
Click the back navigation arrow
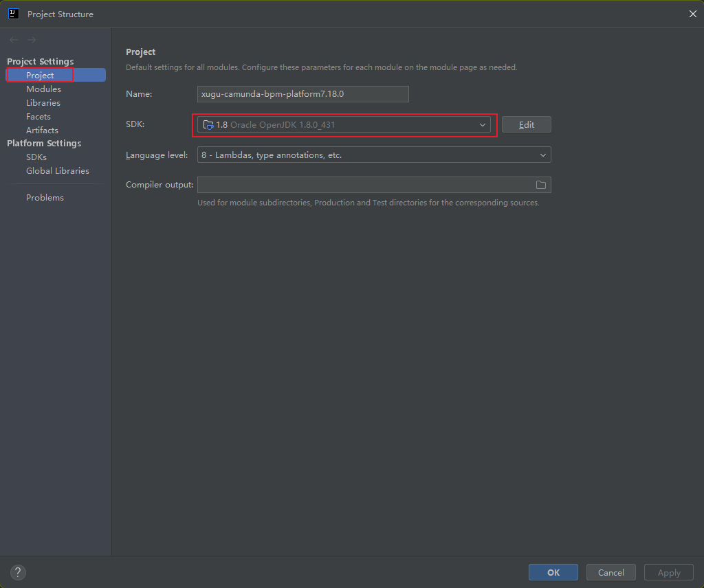pos(14,40)
